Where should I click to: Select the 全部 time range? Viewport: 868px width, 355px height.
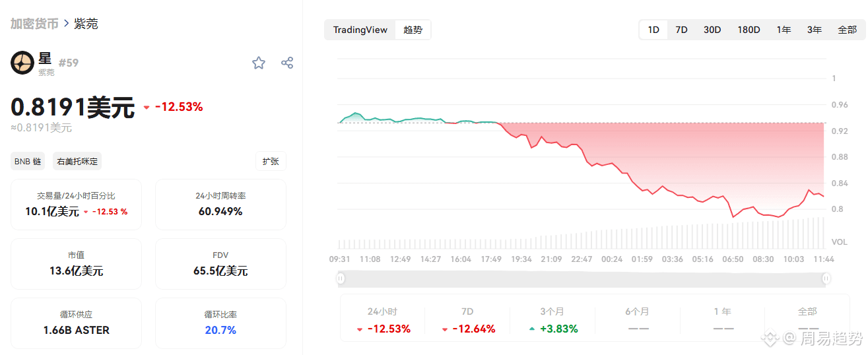(x=847, y=30)
